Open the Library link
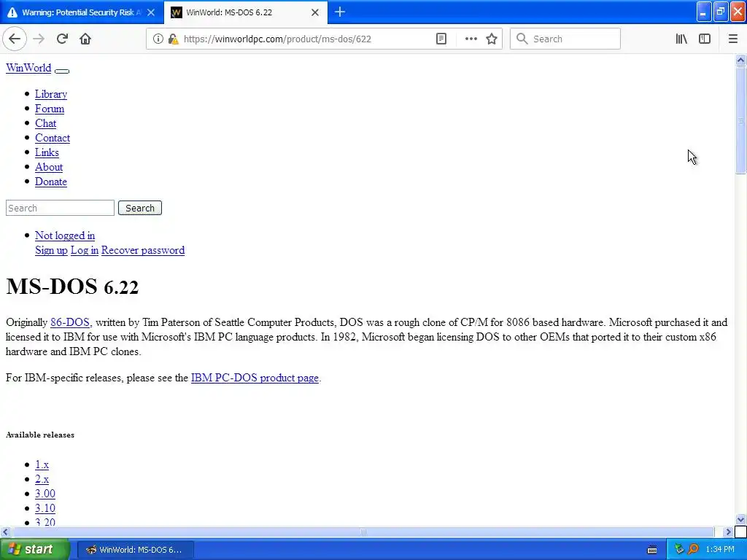 click(x=51, y=94)
